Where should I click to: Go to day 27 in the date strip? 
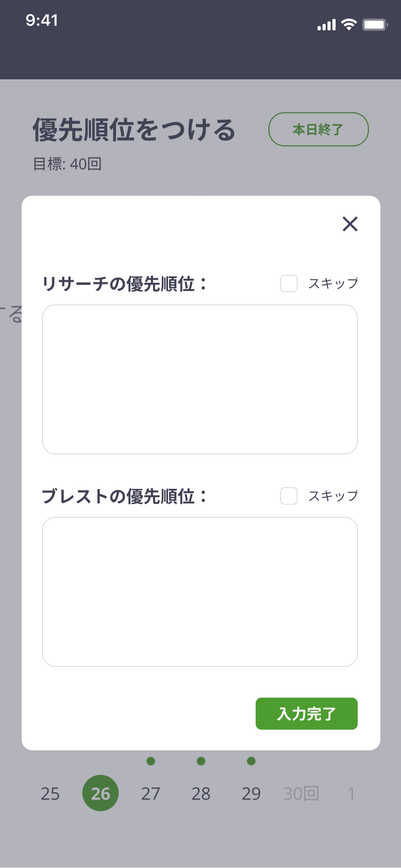pyautogui.click(x=151, y=794)
